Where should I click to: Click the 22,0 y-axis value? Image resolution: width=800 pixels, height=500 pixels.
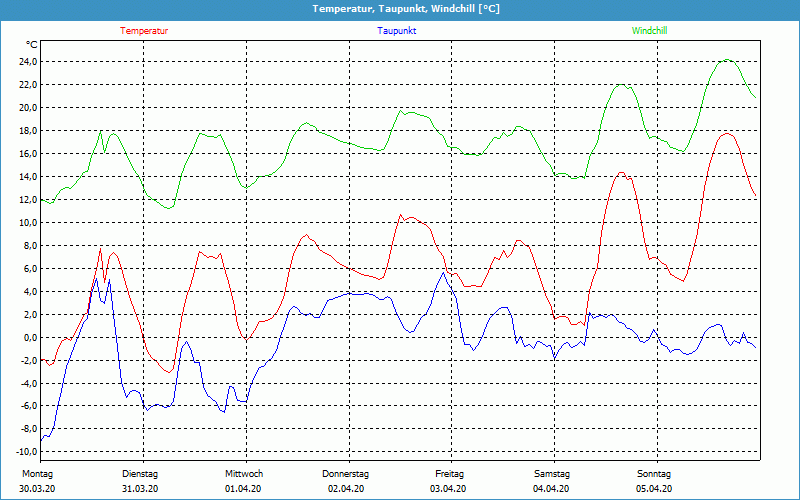(x=28, y=85)
